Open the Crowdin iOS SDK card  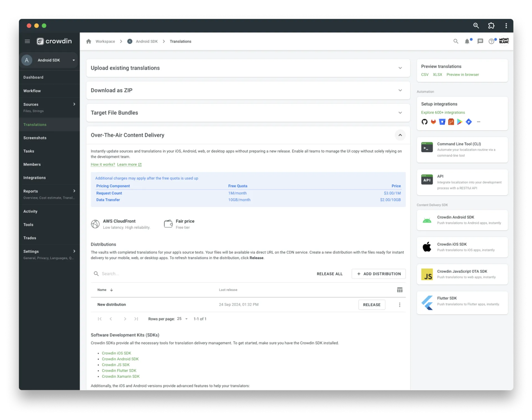point(462,247)
